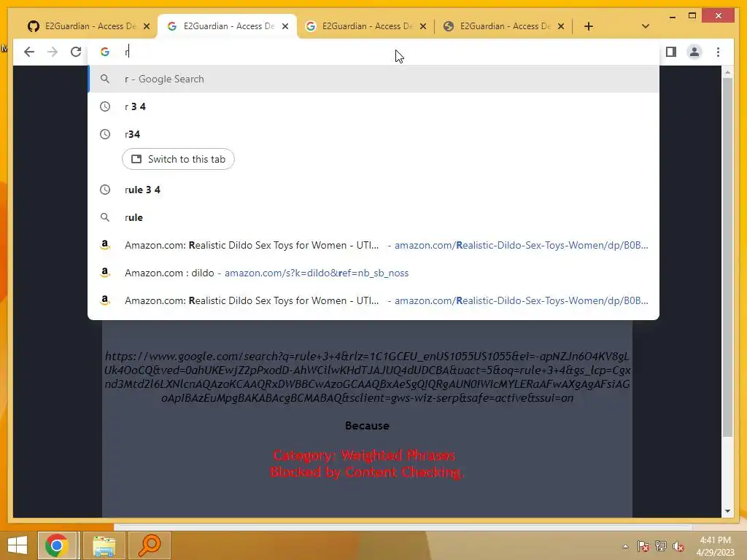747x560 pixels.
Task: Open a new tab with the plus button
Action: point(589,26)
